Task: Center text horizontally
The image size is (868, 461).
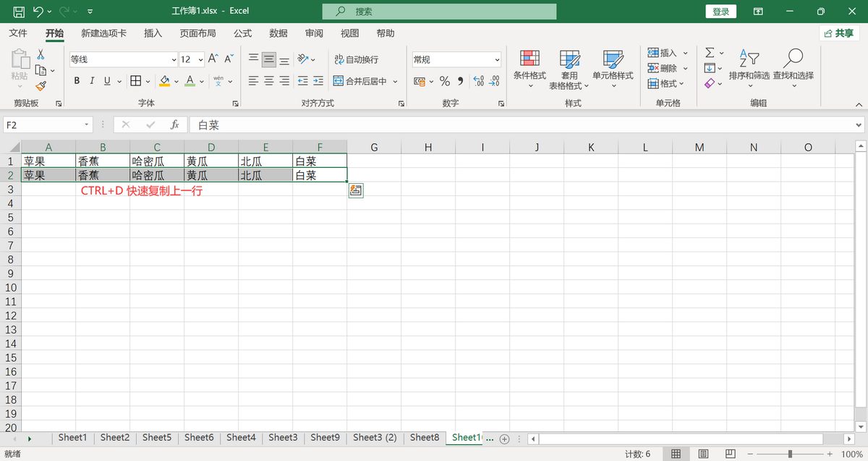Action: pyautogui.click(x=269, y=81)
